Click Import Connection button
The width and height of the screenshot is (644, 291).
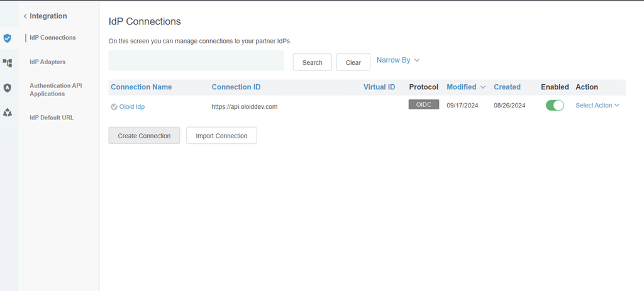click(221, 136)
